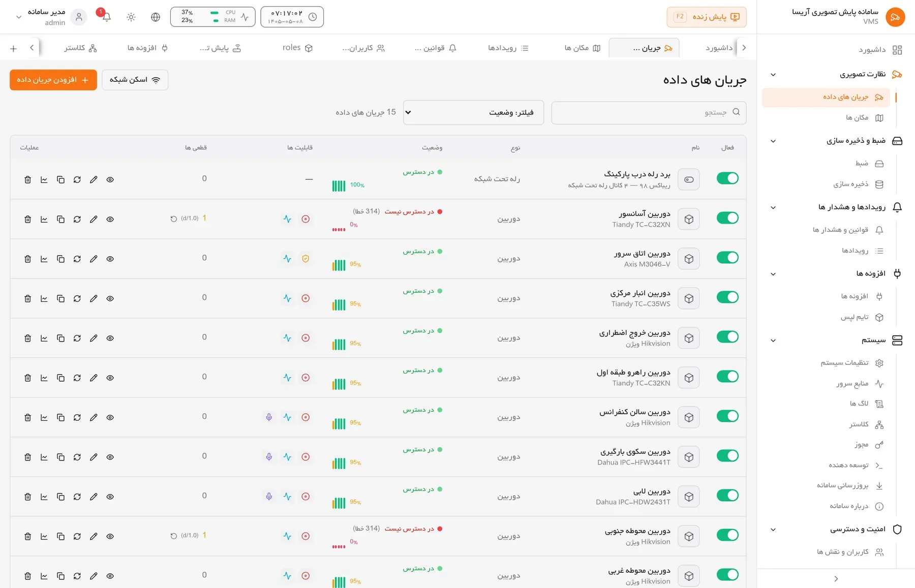Delete the دوربین آسانسور stream with the trash icon
915x588 pixels.
(28, 220)
